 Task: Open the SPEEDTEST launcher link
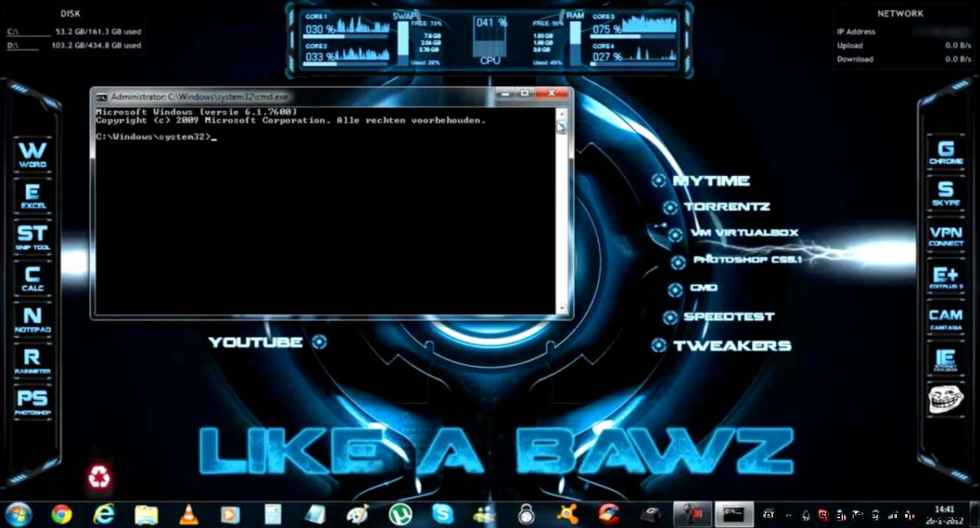click(x=729, y=316)
